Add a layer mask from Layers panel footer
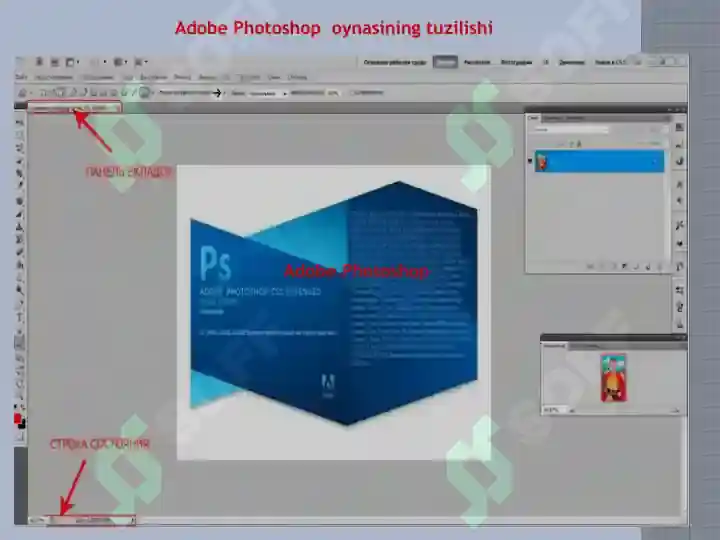720x540 pixels. (613, 266)
